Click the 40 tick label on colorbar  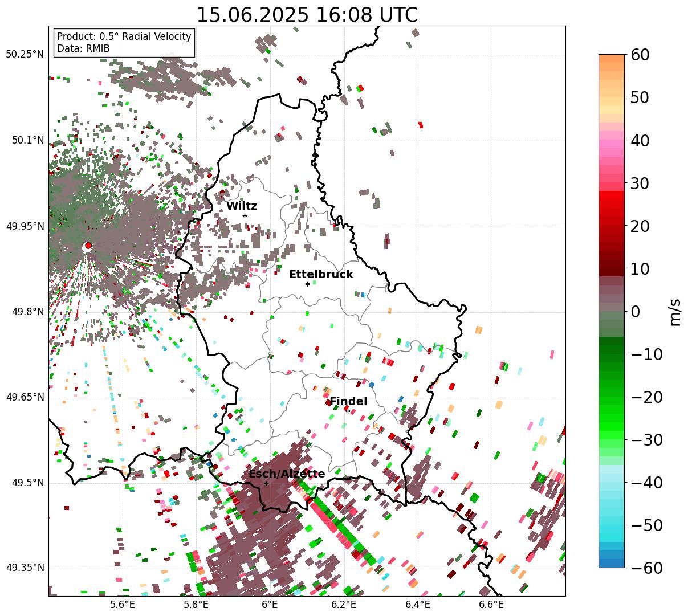(x=641, y=140)
